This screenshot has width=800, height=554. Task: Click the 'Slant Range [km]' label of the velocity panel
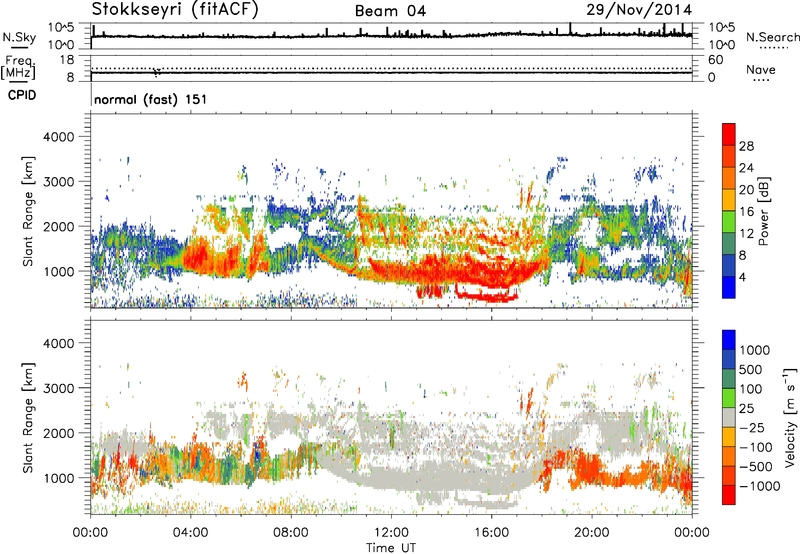[28, 417]
